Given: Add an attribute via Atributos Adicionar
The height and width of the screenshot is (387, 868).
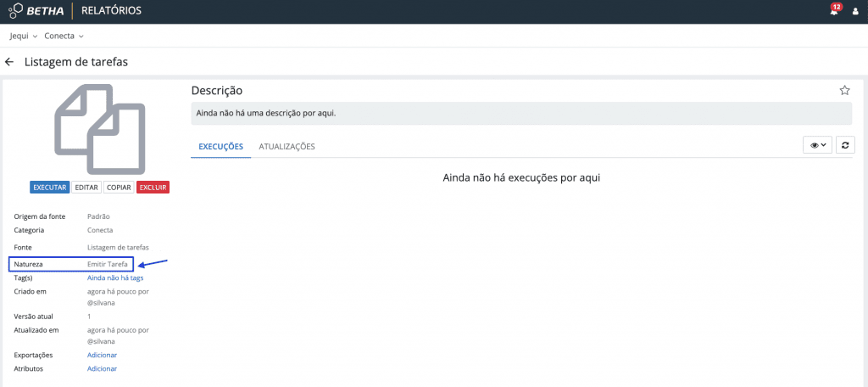Looking at the screenshot, I should coord(102,368).
